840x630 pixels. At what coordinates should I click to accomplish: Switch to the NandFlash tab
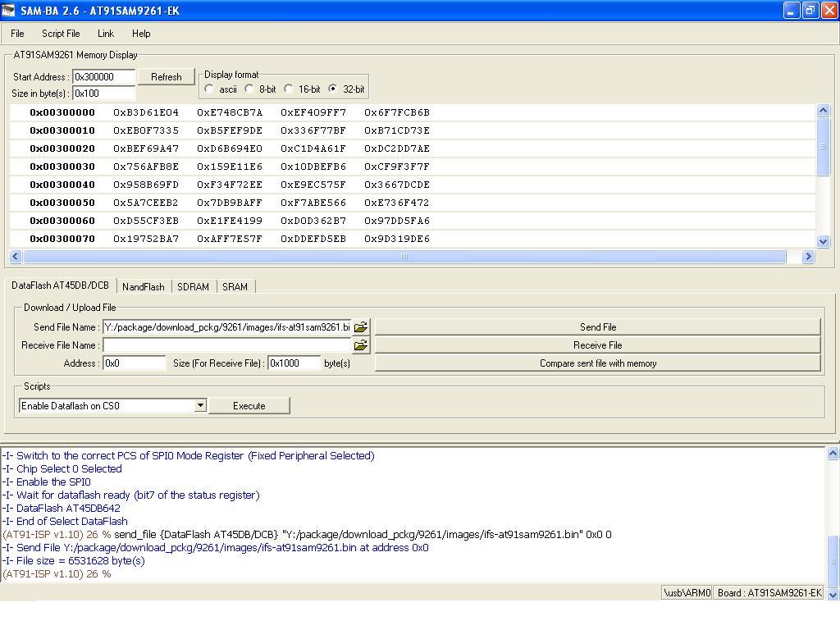[x=143, y=287]
